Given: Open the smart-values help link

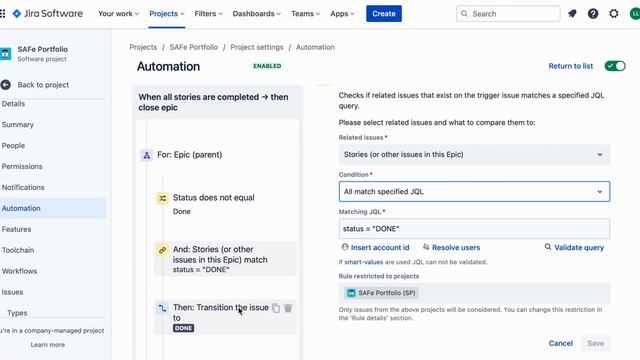Looking at the screenshot, I should tap(364, 262).
